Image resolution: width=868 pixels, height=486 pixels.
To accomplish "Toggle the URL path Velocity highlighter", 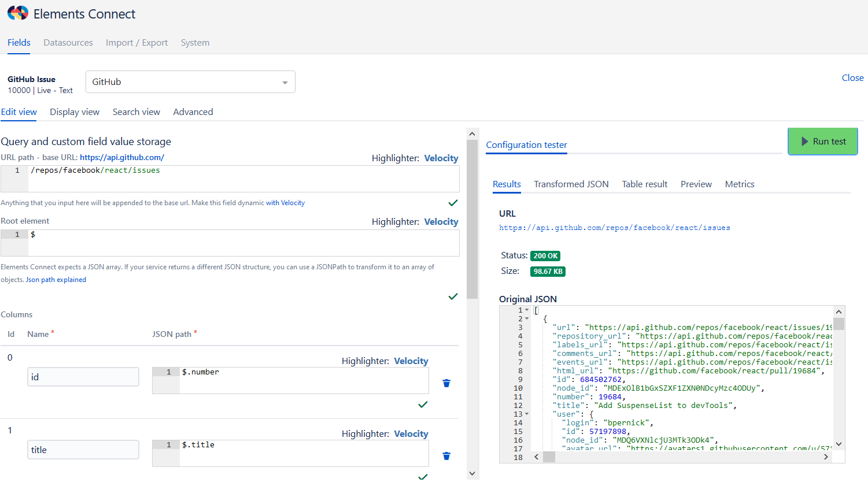I will tap(441, 158).
